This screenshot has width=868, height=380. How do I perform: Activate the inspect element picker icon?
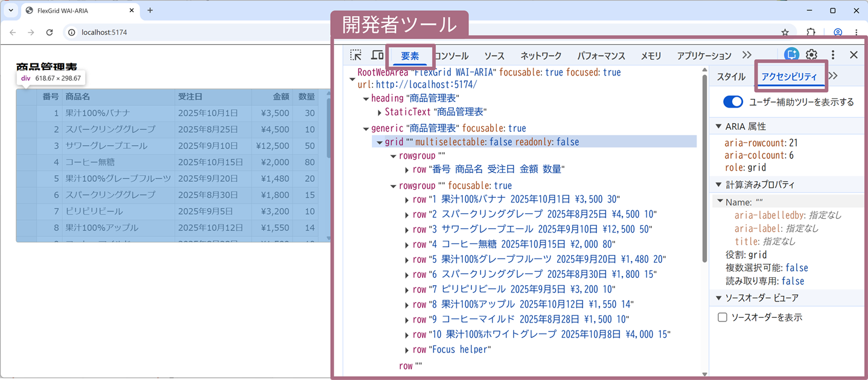click(x=356, y=55)
